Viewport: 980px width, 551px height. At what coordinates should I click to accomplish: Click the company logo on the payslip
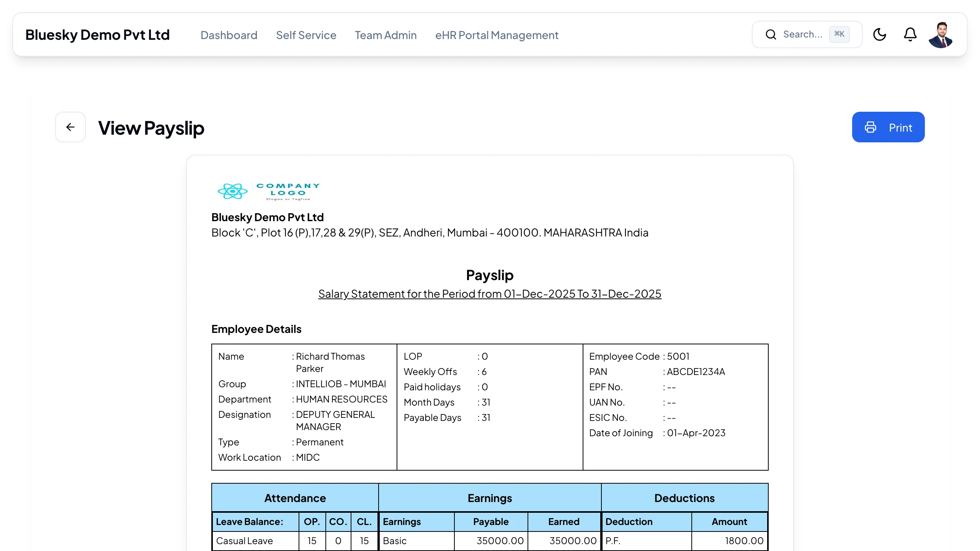268,191
